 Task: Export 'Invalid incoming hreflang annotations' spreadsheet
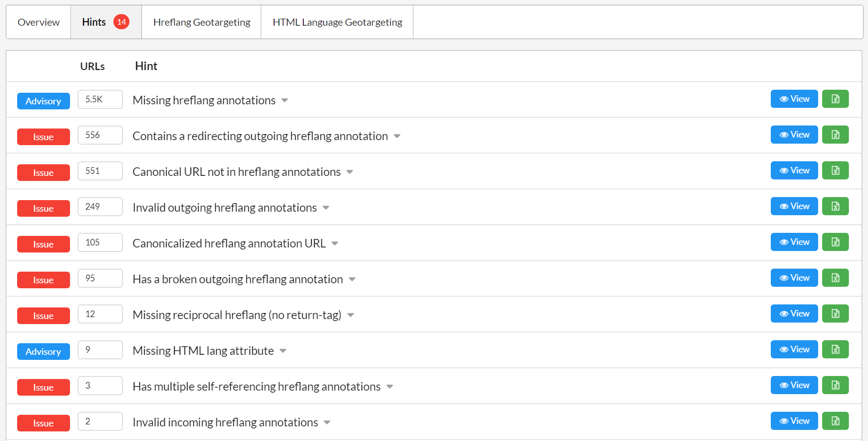(x=835, y=421)
